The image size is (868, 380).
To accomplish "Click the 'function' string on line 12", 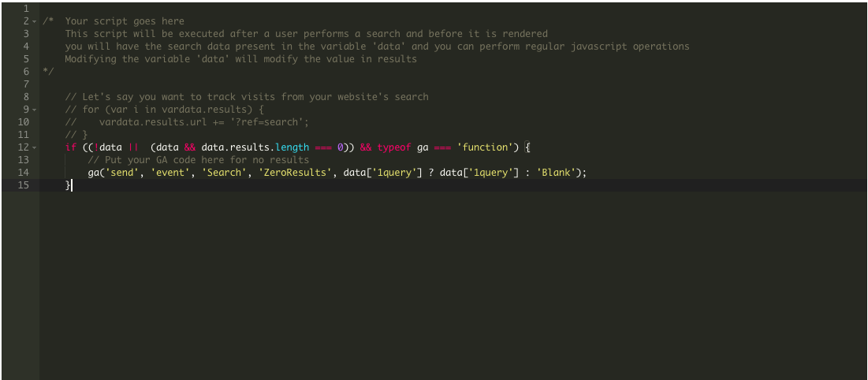I will tap(485, 147).
